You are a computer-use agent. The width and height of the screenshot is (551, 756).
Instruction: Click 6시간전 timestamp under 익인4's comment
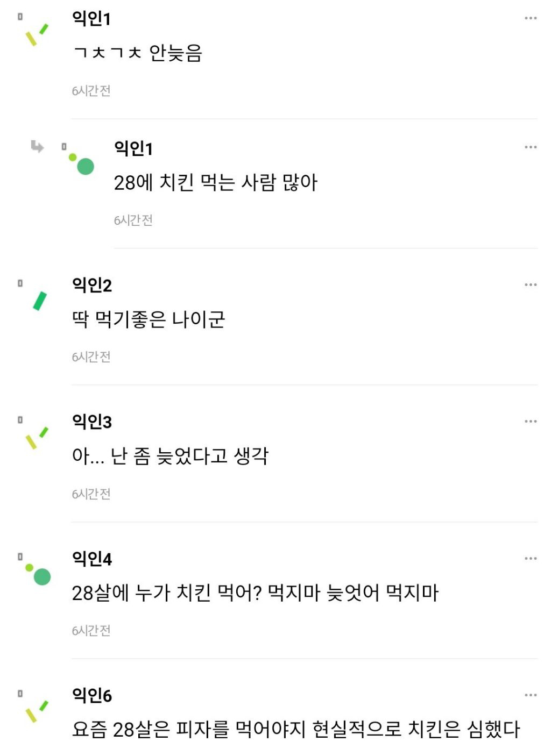click(x=91, y=630)
